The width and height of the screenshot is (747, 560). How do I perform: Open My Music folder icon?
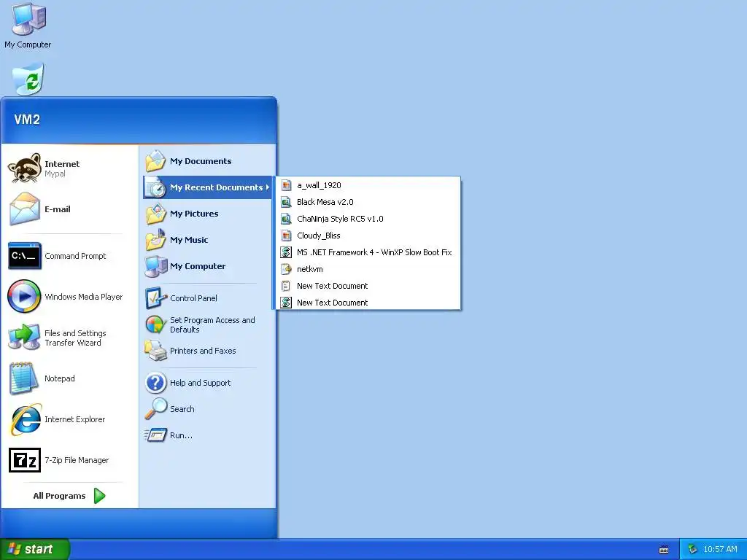[155, 239]
